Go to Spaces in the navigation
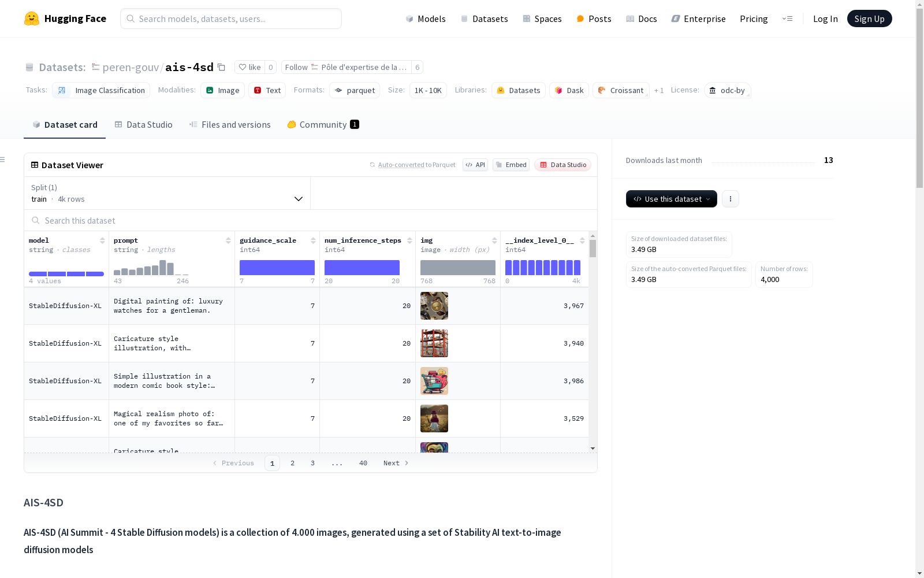Viewport: 924px width, 578px height. 542,18
